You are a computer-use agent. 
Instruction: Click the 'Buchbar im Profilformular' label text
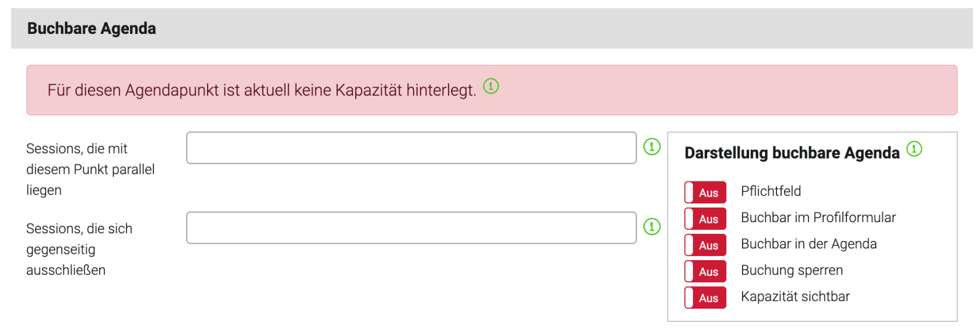coord(818,218)
